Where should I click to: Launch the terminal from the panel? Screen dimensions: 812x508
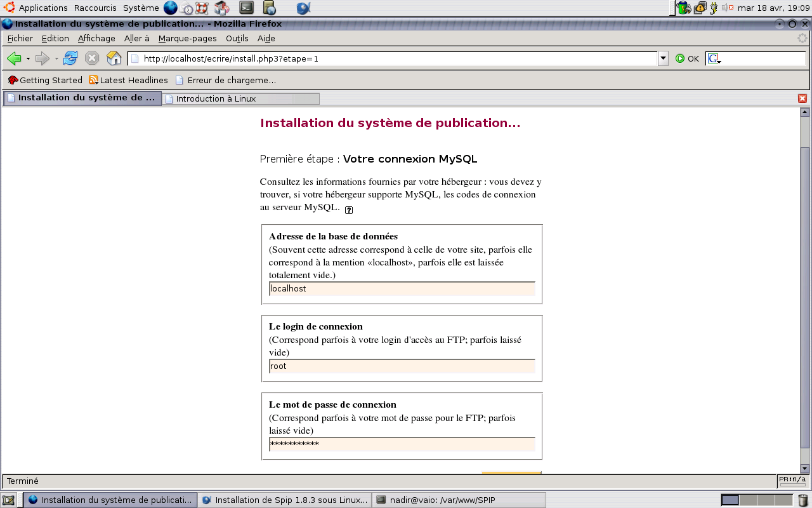point(247,8)
